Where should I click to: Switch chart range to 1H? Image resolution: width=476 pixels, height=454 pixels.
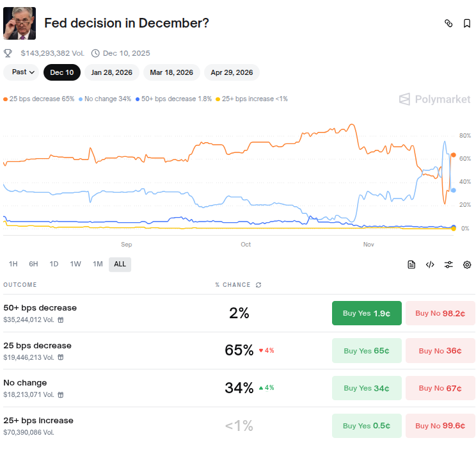click(13, 264)
